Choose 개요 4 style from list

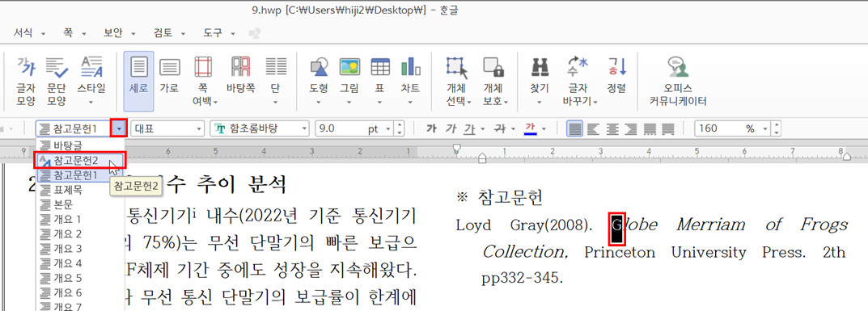click(x=80, y=263)
